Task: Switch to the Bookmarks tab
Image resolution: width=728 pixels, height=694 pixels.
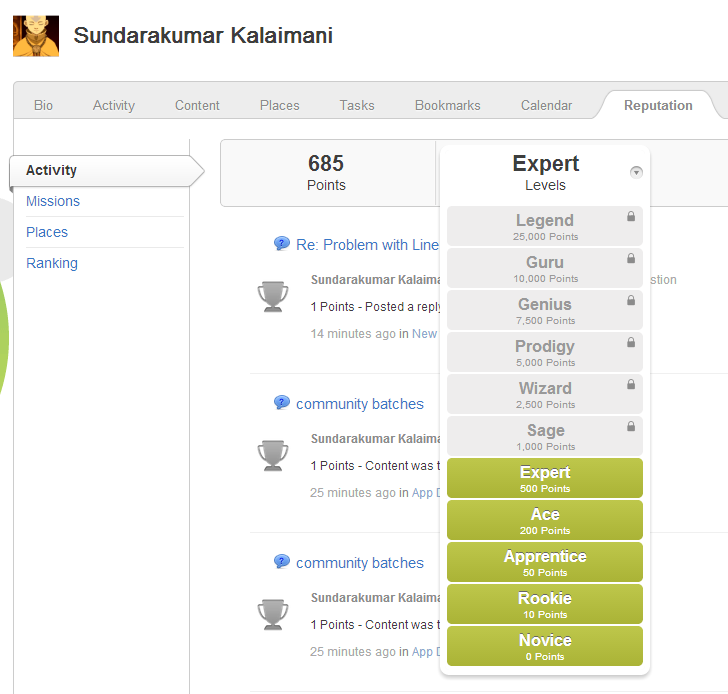Action: coord(448,105)
